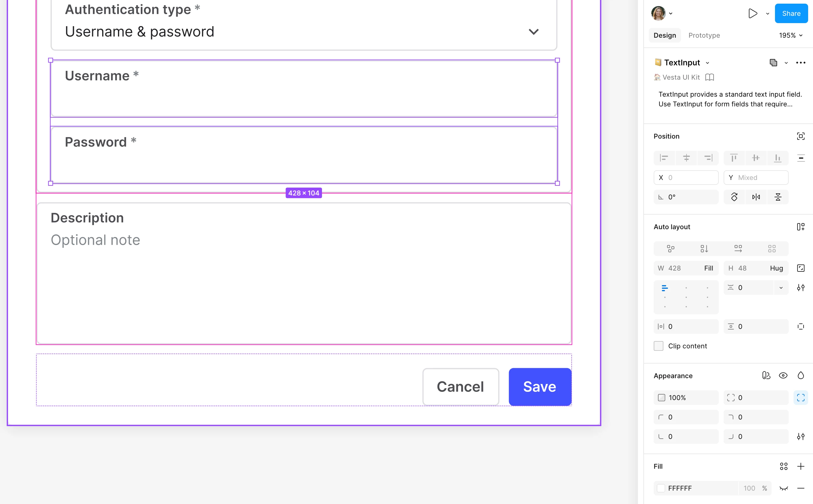Toggle layer visibility eye in Appearance

tap(783, 376)
